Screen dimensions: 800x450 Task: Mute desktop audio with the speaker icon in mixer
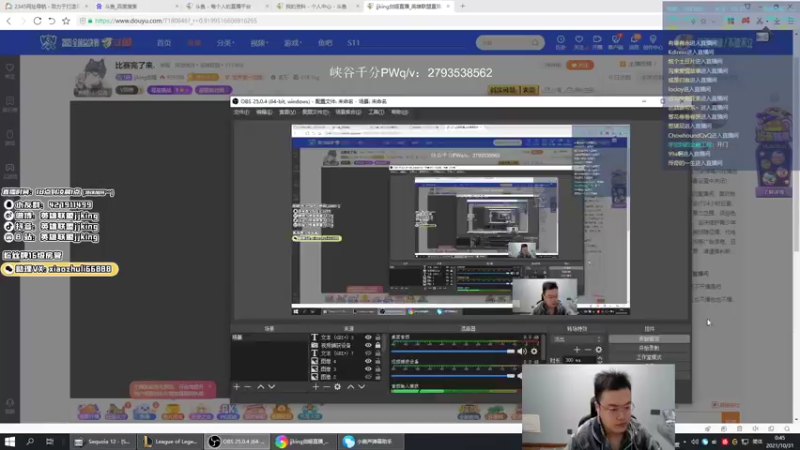click(521, 351)
